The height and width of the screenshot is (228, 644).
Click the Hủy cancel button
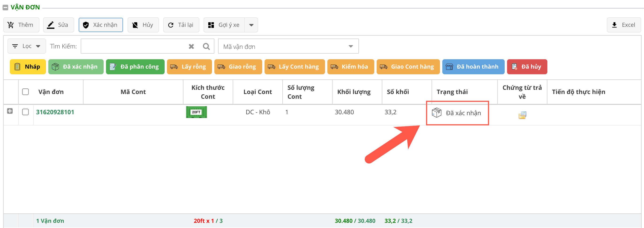point(143,25)
